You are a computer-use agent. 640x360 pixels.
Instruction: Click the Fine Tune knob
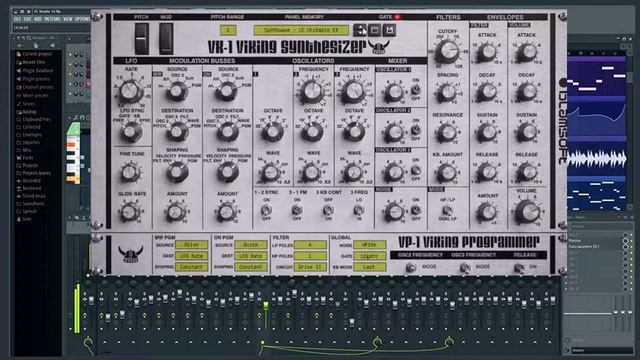(x=130, y=172)
